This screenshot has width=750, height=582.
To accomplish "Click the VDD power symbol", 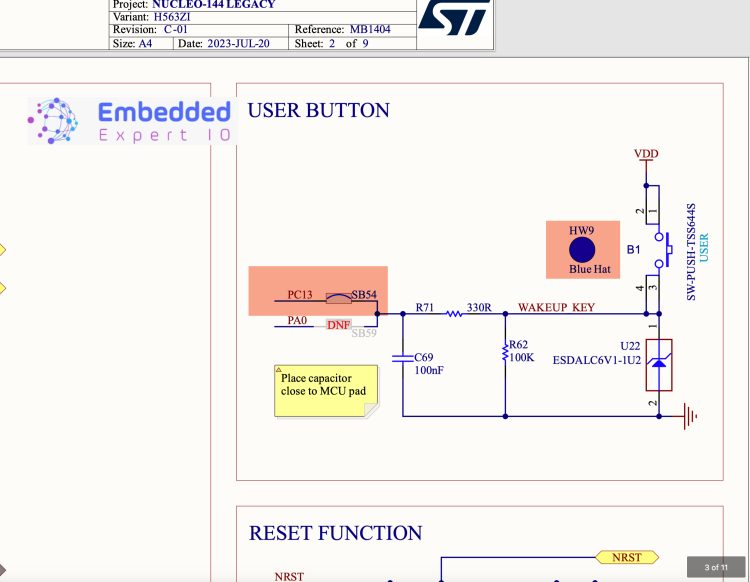I will pos(647,155).
